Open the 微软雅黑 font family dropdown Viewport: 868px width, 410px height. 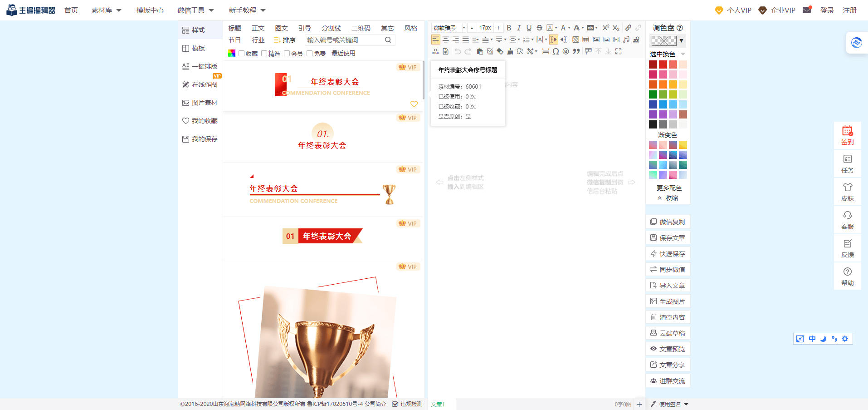click(448, 28)
